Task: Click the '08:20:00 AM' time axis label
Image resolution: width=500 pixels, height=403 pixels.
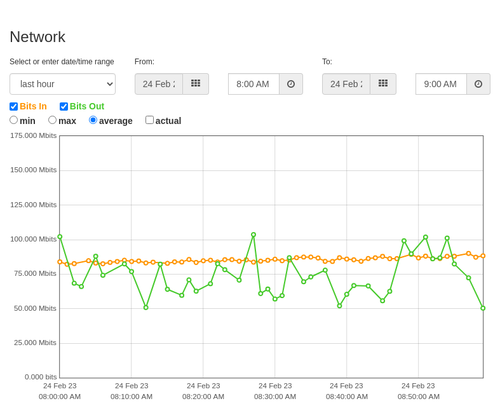Action: [x=203, y=397]
